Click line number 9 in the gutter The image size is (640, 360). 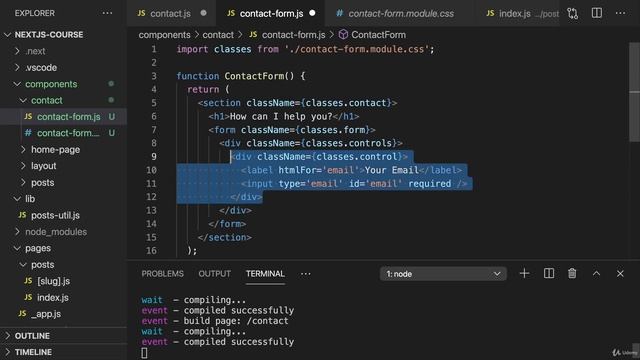153,157
